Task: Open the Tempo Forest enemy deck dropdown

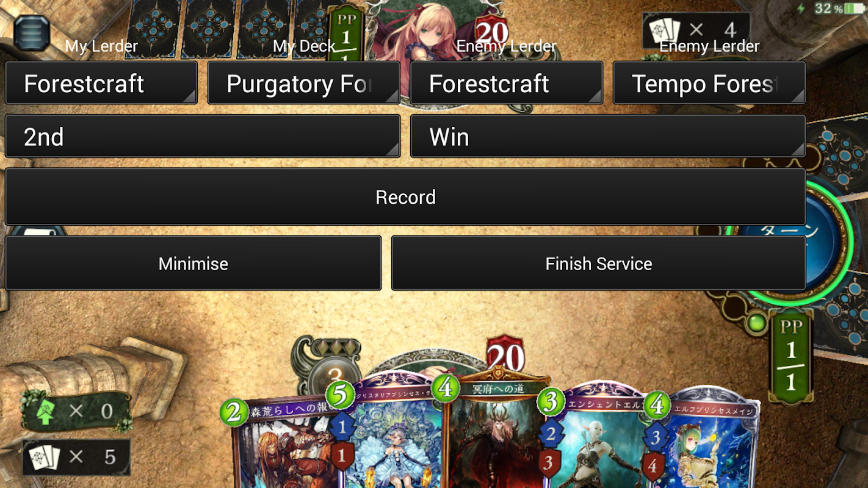Action: tap(709, 83)
